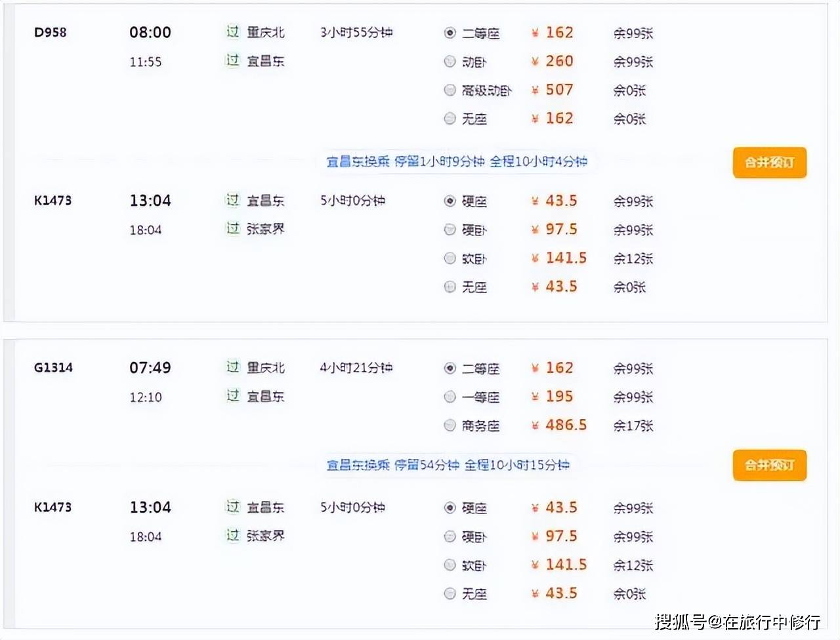Select D958's 无座 option
This screenshot has width=840, height=640.
450,119
